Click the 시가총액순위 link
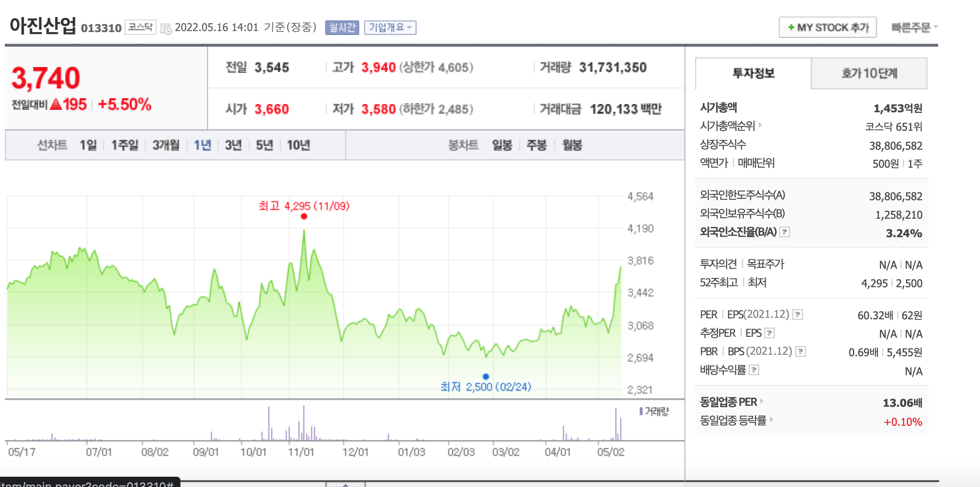 (727, 126)
